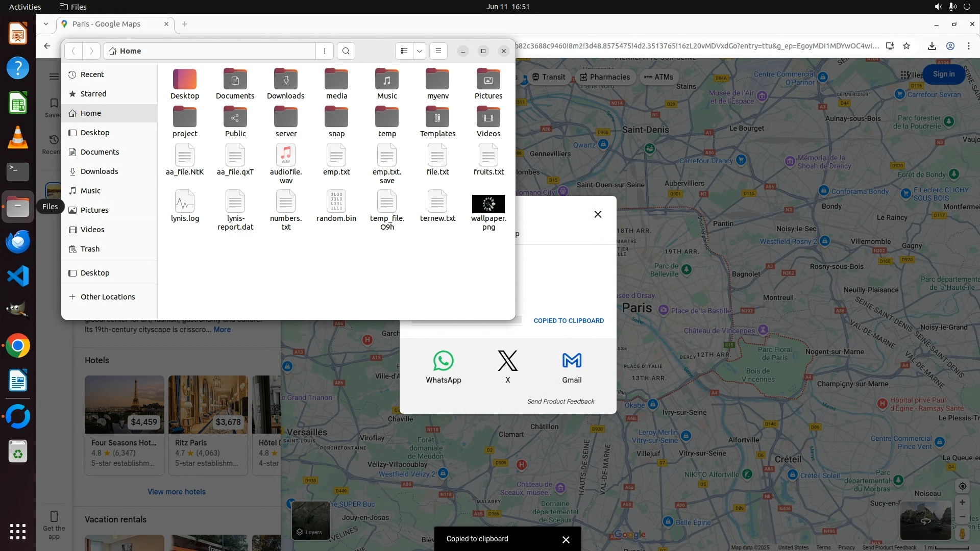Open the Files hamburger main menu
The image size is (980, 551).
(x=438, y=51)
